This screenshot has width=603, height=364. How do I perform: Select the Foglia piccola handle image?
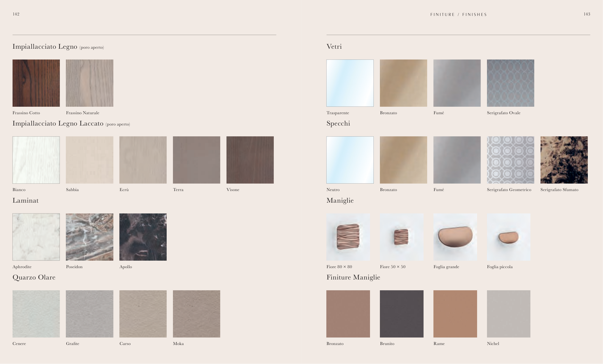(x=508, y=237)
